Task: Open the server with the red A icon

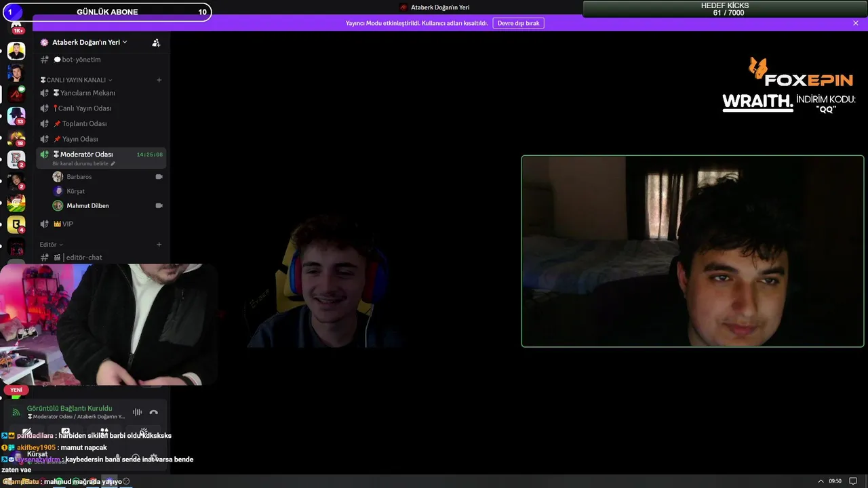Action: [x=16, y=94]
